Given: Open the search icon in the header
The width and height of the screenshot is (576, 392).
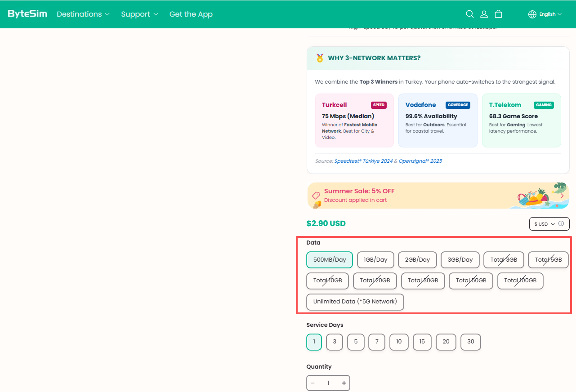Looking at the screenshot, I should tap(470, 14).
